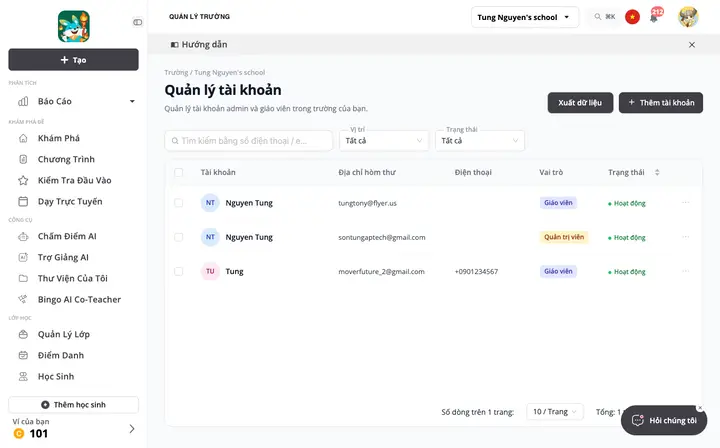The width and height of the screenshot is (720, 448).
Task: Open the Trạng thái filter dropdown
Action: 480,140
